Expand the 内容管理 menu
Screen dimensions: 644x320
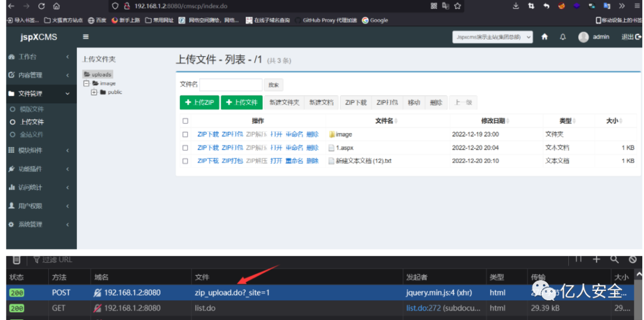41,75
